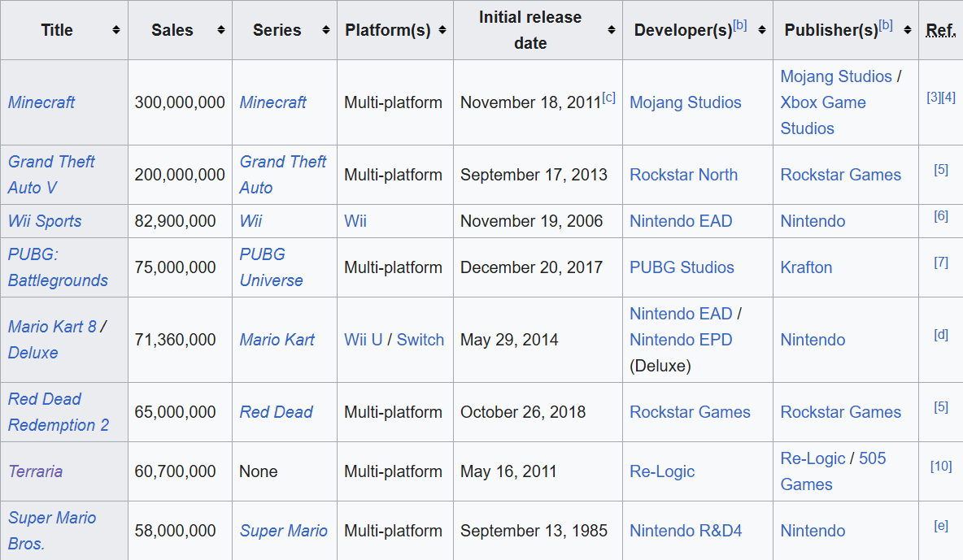963x560 pixels.
Task: Select the 300,000,000 sales cell
Action: tap(180, 102)
